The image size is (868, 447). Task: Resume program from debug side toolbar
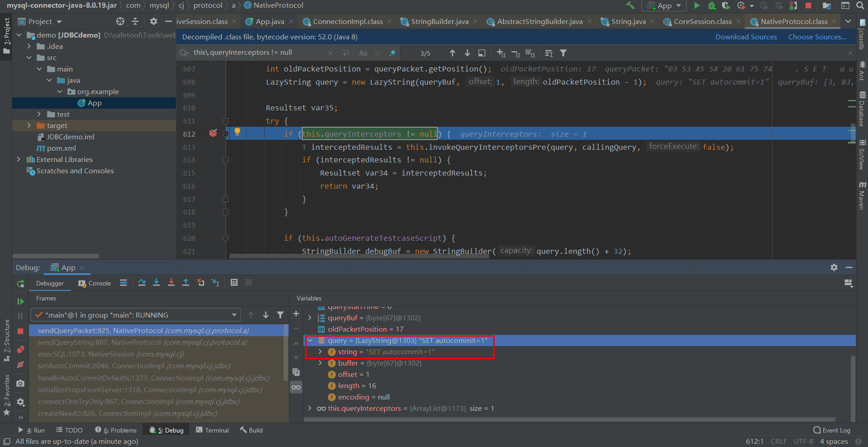click(20, 301)
